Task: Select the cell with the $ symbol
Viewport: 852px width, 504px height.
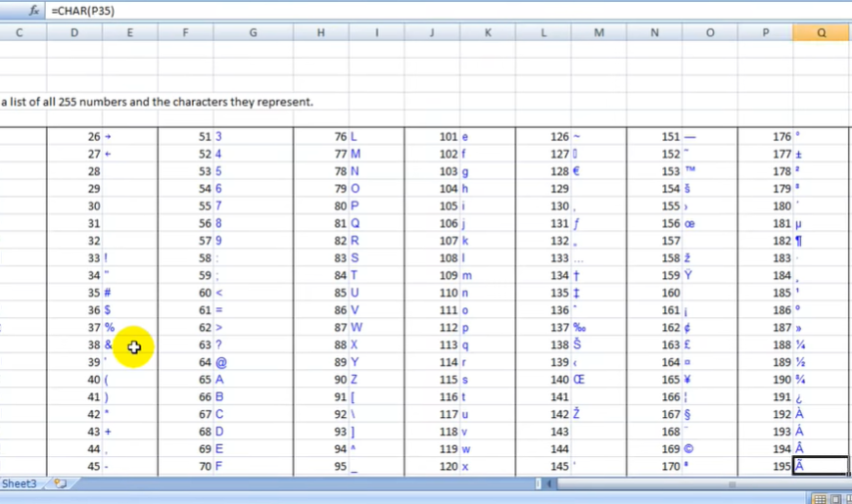Action: (130, 310)
